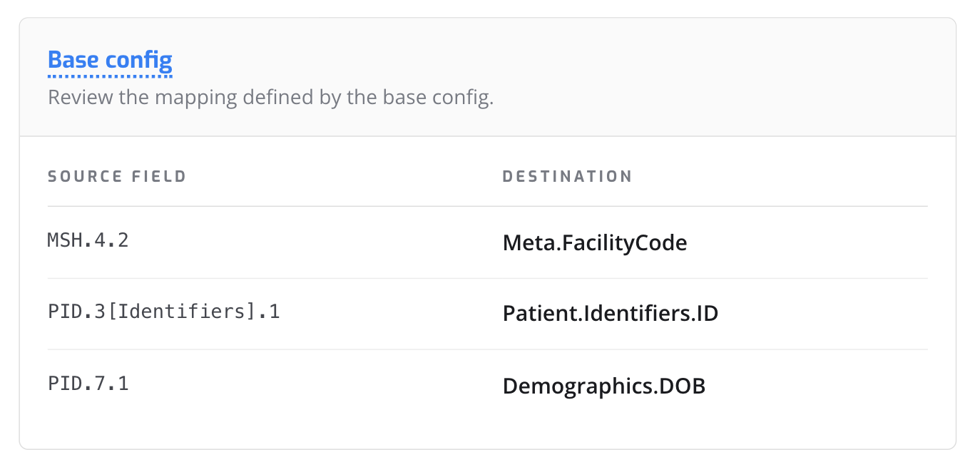Click the 'Demographics' prefix in the last row
This screenshot has width=980, height=472.
577,386
